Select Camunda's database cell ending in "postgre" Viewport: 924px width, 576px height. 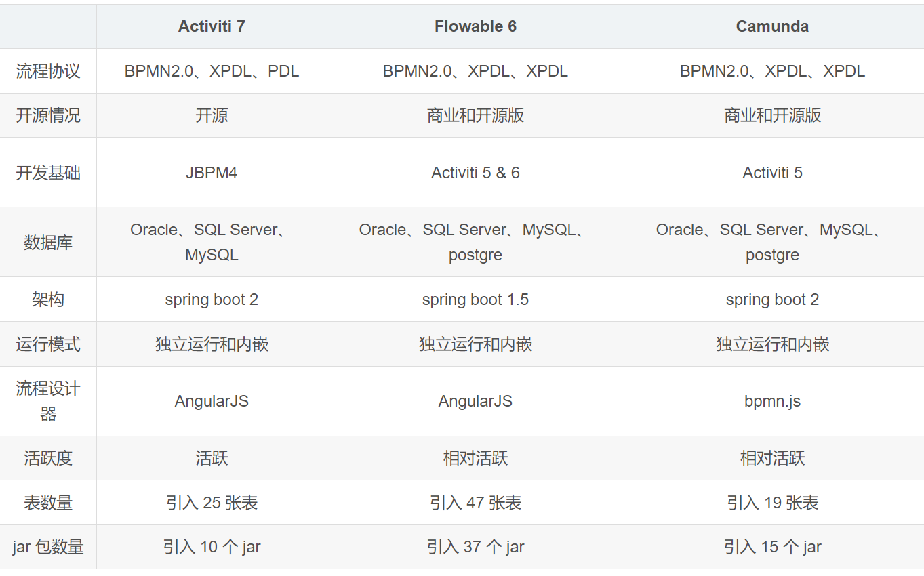click(x=772, y=243)
